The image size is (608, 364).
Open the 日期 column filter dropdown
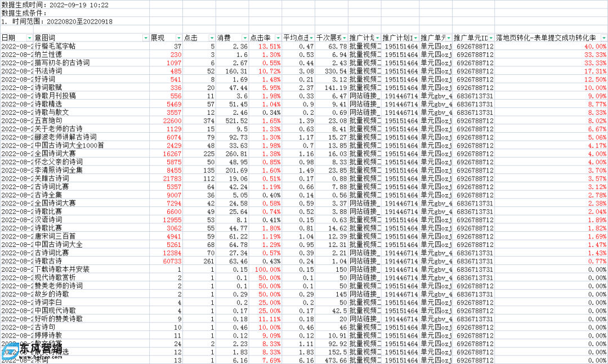point(29,38)
